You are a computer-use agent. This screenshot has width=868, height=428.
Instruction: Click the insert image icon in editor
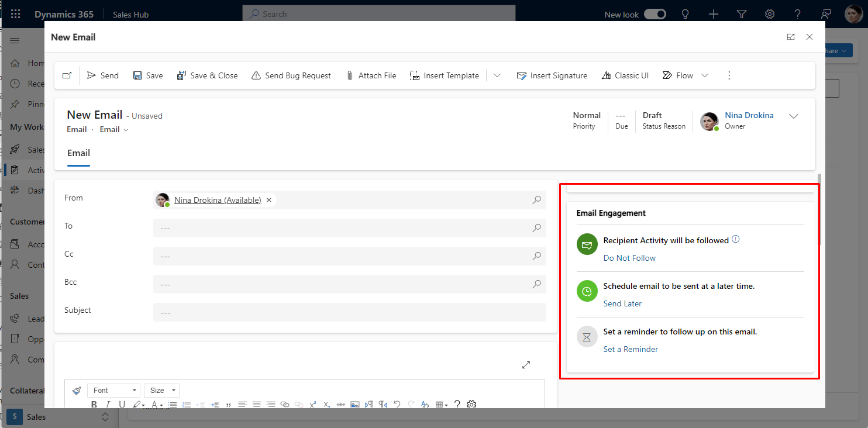click(x=354, y=404)
